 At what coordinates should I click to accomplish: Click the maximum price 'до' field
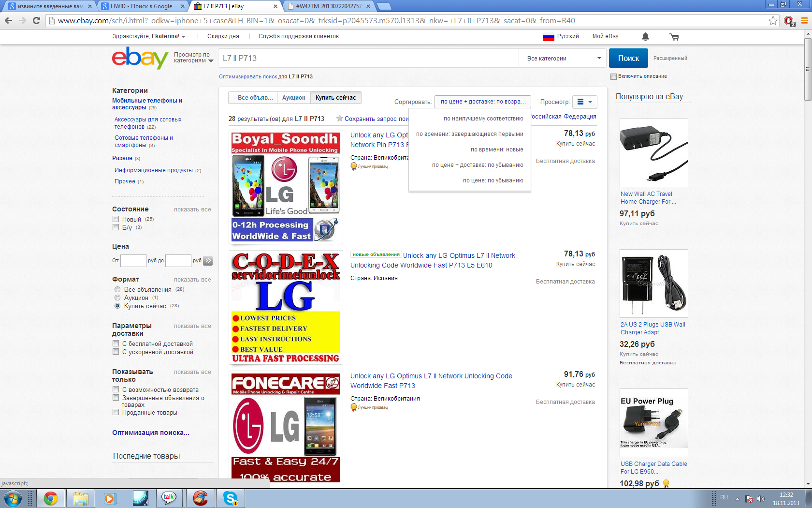click(x=178, y=261)
